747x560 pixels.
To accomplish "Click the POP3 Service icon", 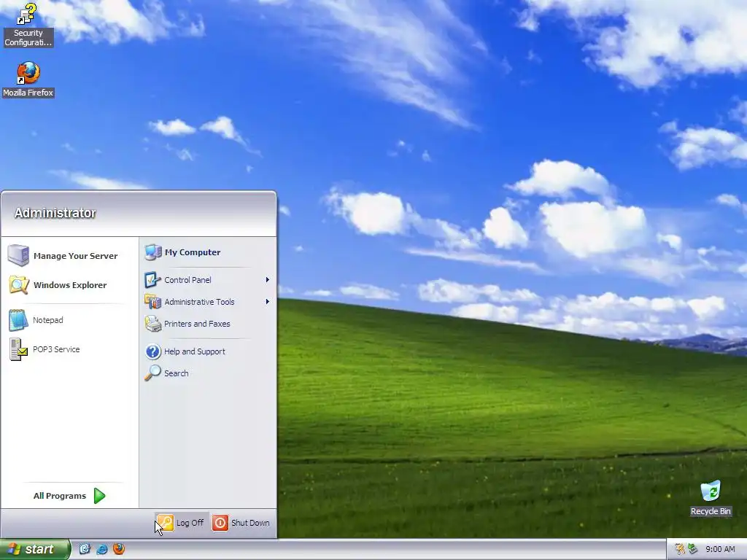I will tap(18, 349).
